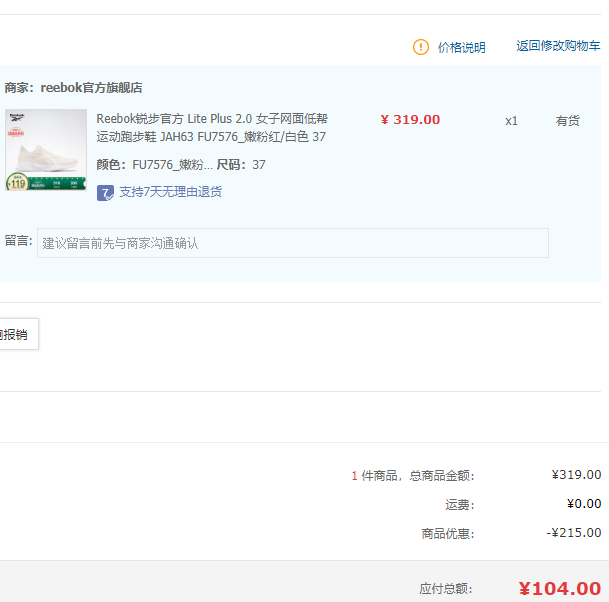
Task: Open Reebok Lite Plus 2.0 product title
Action: (212, 127)
